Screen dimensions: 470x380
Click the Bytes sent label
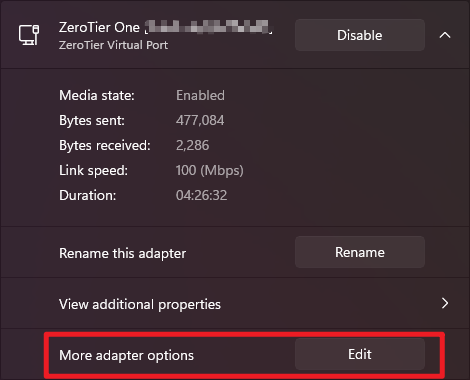pyautogui.click(x=92, y=120)
